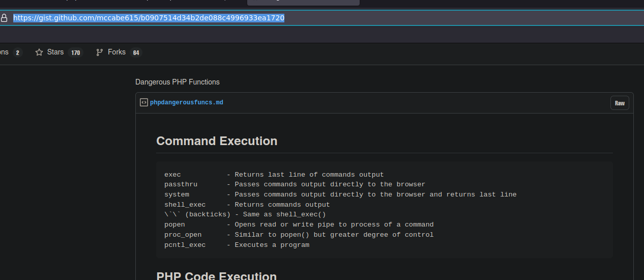Click the active browser tab at top
This screenshot has width=644, height=280.
pos(303,2)
